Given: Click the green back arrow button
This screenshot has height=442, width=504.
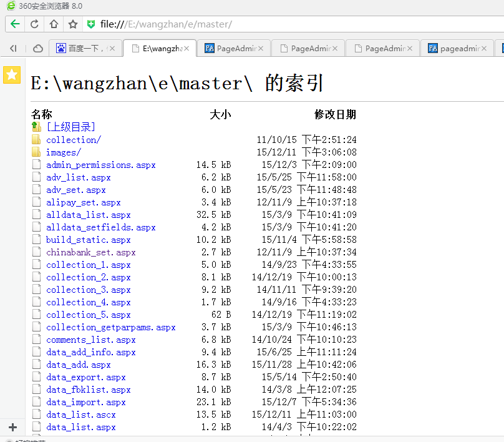Looking at the screenshot, I should click(x=15, y=24).
